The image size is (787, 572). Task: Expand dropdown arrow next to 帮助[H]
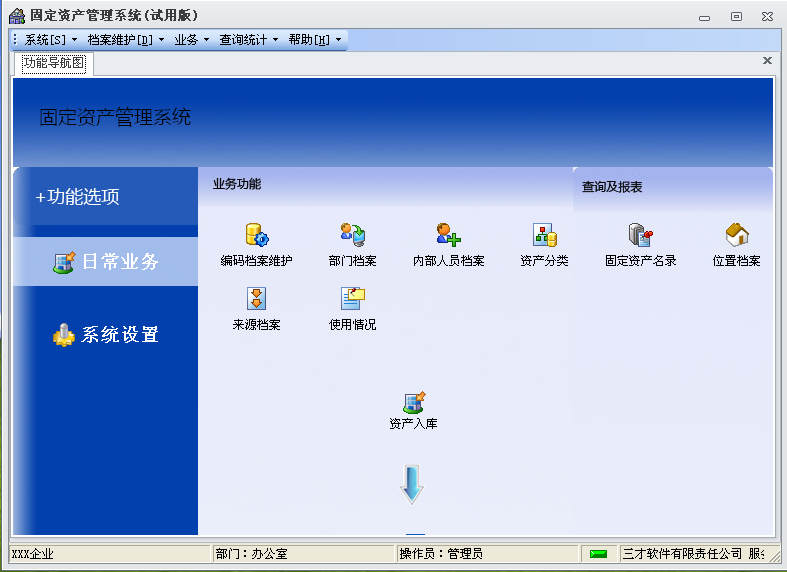338,40
